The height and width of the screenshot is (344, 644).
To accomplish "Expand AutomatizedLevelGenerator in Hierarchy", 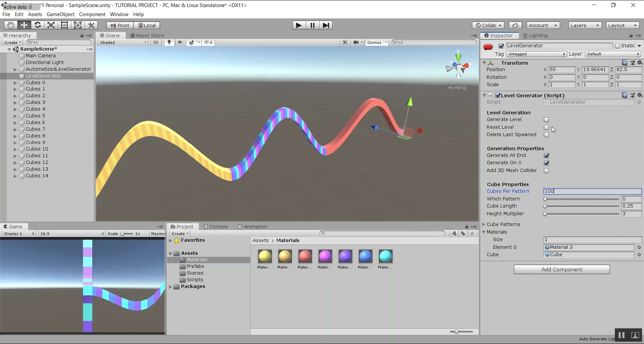I will point(15,69).
